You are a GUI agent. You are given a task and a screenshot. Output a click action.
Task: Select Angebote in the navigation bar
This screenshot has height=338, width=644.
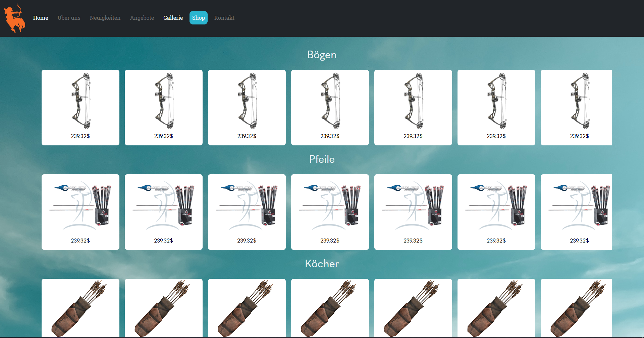142,18
